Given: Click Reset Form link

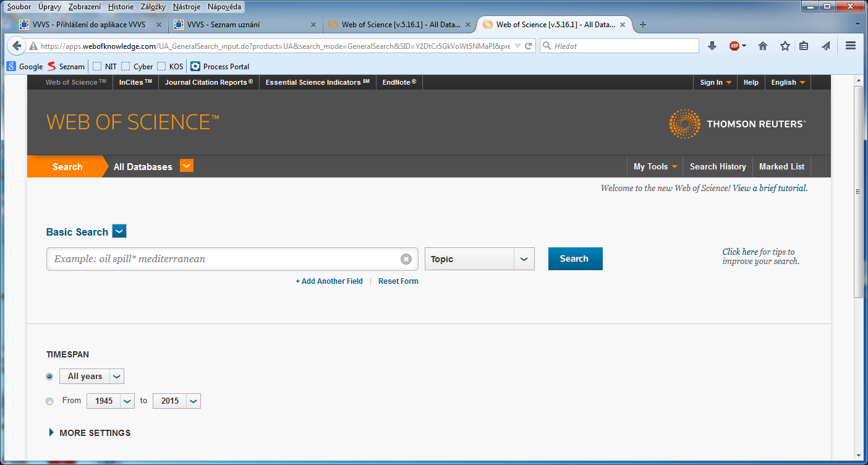Looking at the screenshot, I should point(398,281).
